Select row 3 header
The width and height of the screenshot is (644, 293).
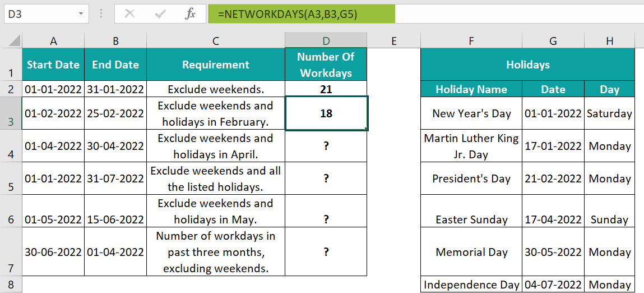(11, 113)
